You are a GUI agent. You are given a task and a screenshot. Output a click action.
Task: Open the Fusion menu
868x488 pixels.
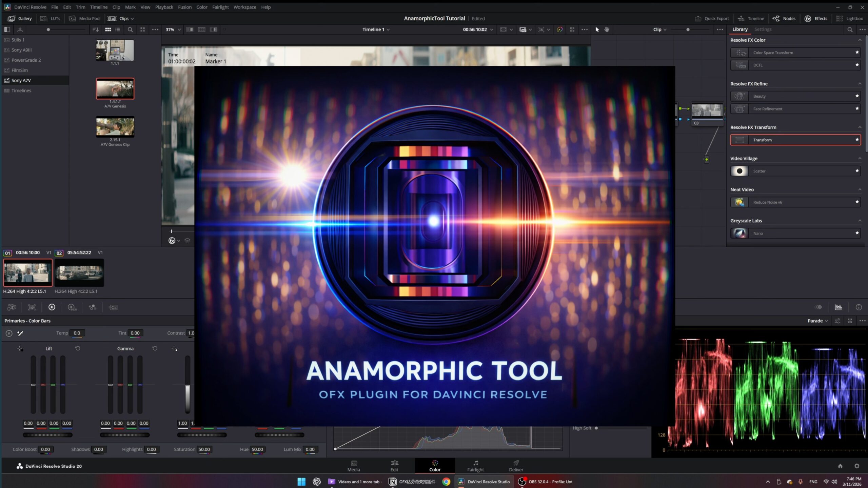[x=184, y=7]
